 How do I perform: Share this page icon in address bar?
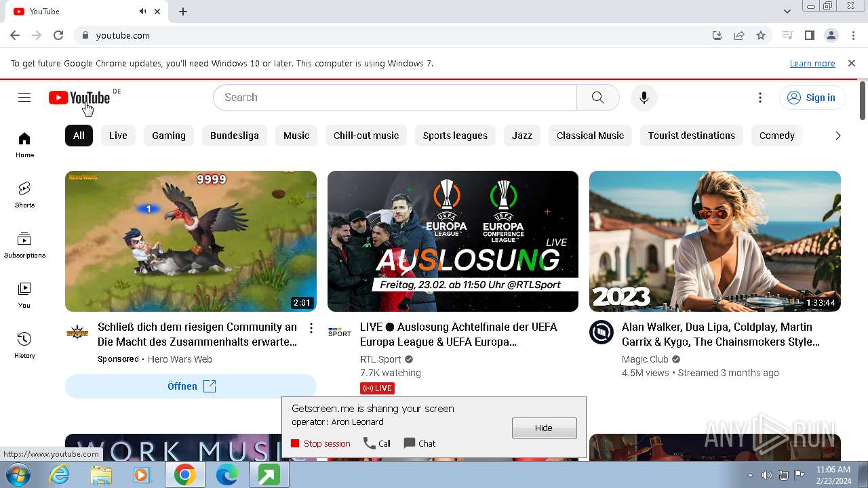[739, 35]
